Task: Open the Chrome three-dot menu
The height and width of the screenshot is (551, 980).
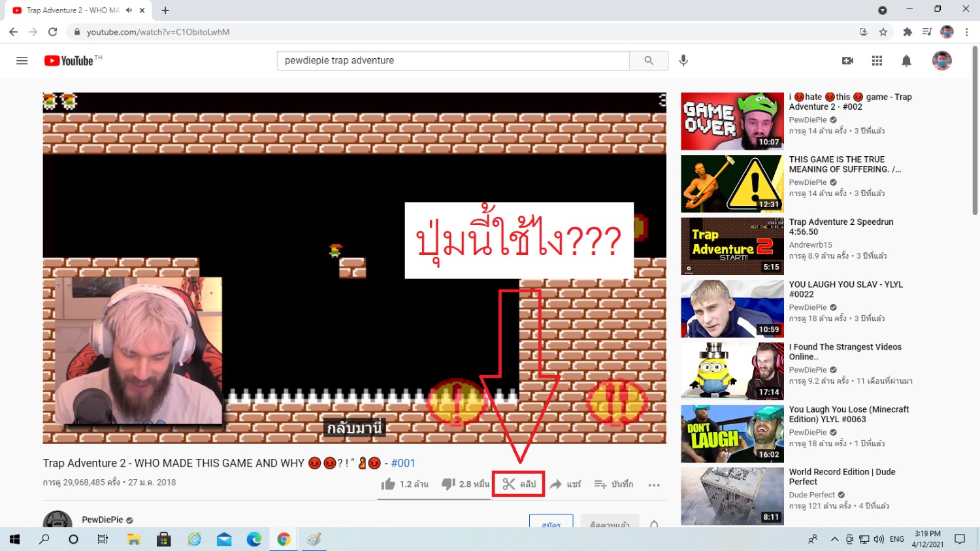Action: (x=967, y=32)
